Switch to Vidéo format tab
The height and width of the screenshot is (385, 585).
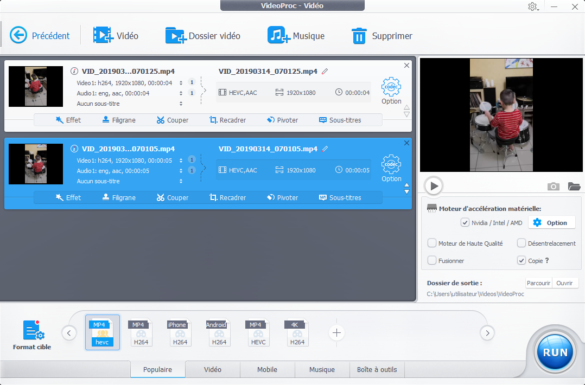212,369
